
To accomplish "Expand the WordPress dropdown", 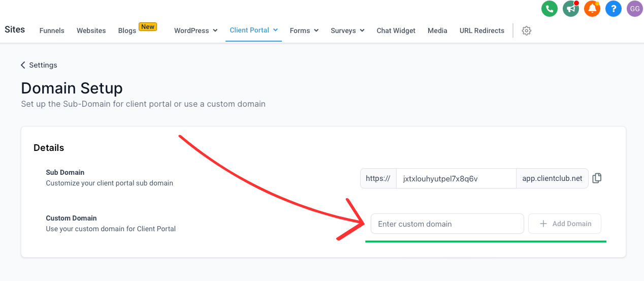I will coord(196,30).
